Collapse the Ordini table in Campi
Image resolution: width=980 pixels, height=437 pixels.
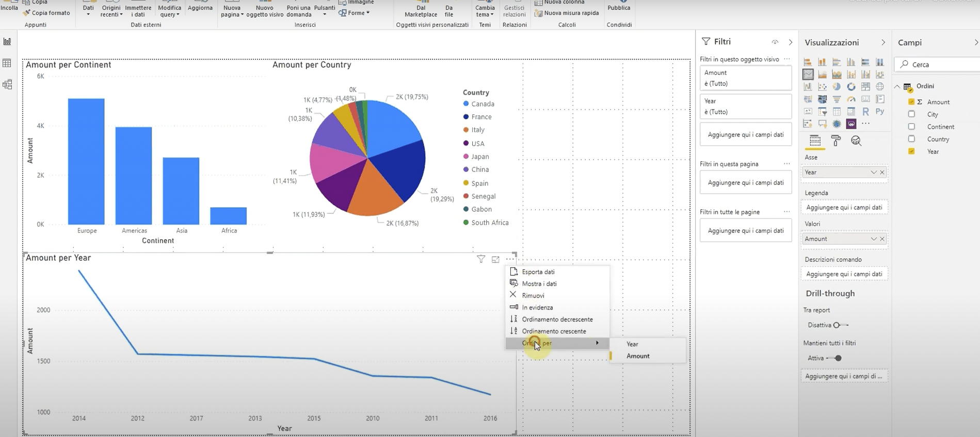(x=897, y=86)
